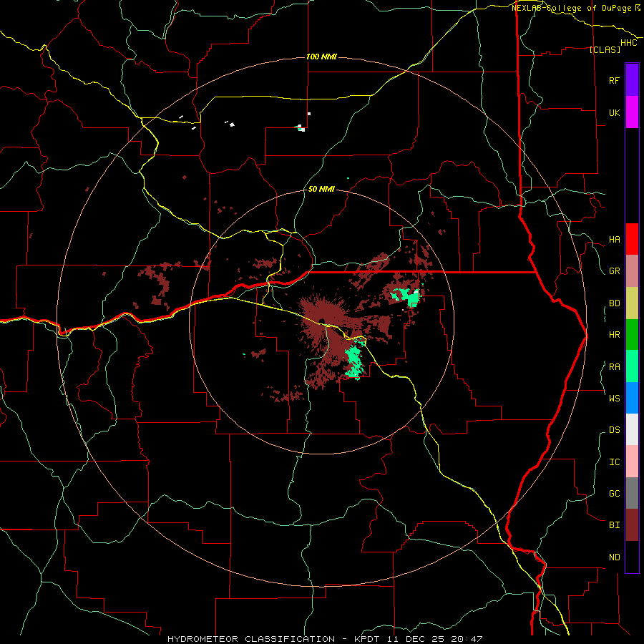644x644 pixels.
Task: Click the HHC product code text
Action: pos(629,43)
